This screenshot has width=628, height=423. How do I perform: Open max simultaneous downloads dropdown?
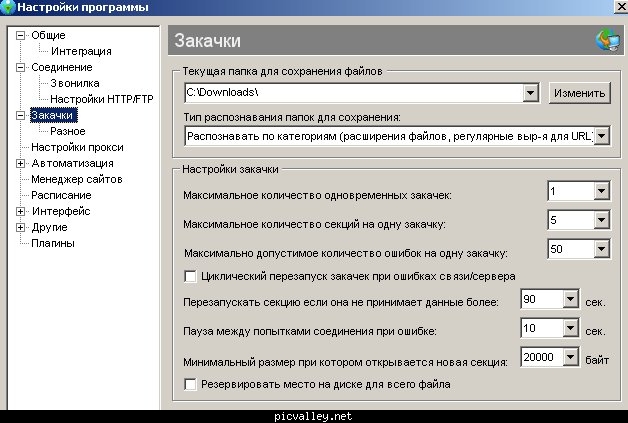coord(601,191)
